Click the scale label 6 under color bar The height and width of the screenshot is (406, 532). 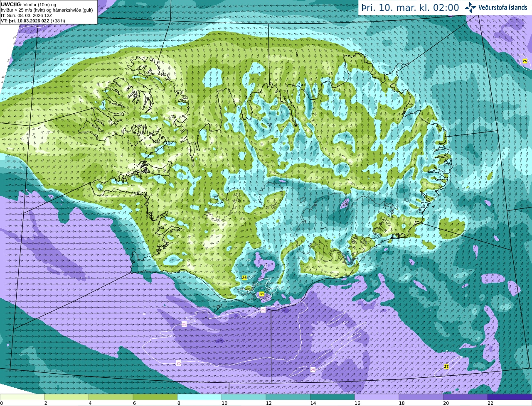coord(134,403)
